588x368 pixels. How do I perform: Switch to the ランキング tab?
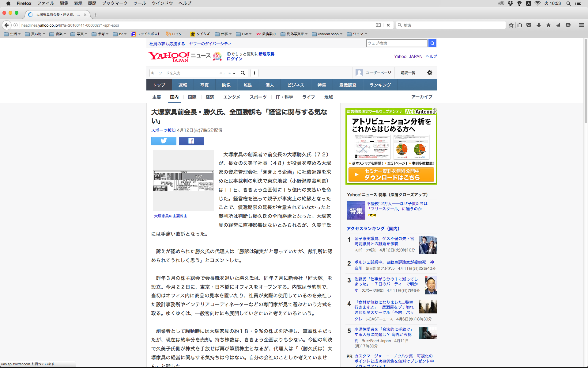pos(380,85)
